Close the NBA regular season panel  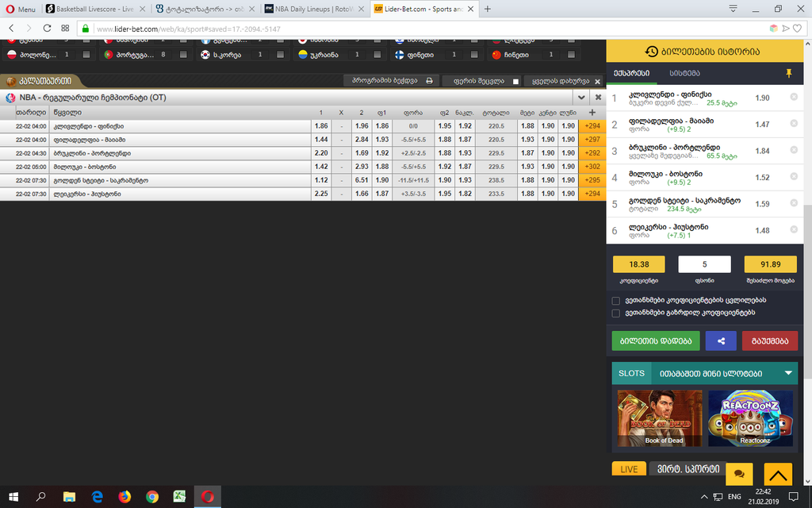click(598, 98)
